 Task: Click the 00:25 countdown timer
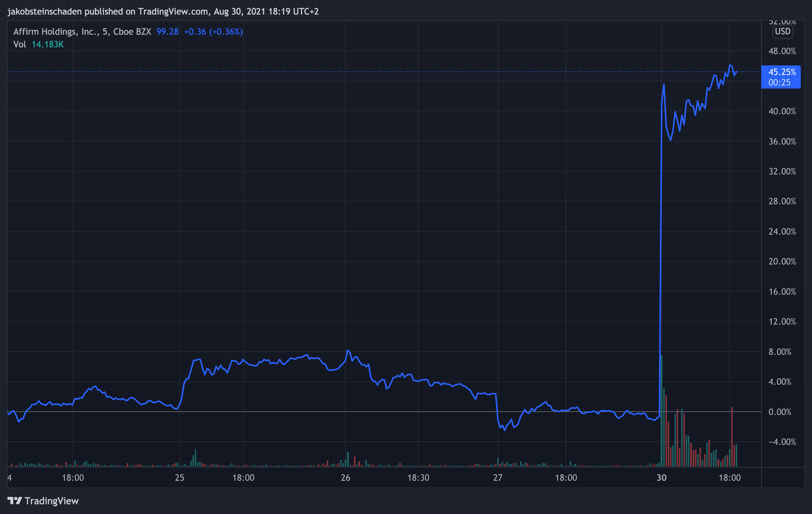pos(780,83)
